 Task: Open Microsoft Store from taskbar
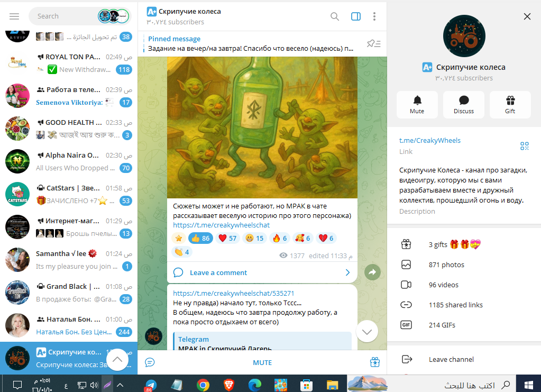(x=306, y=385)
